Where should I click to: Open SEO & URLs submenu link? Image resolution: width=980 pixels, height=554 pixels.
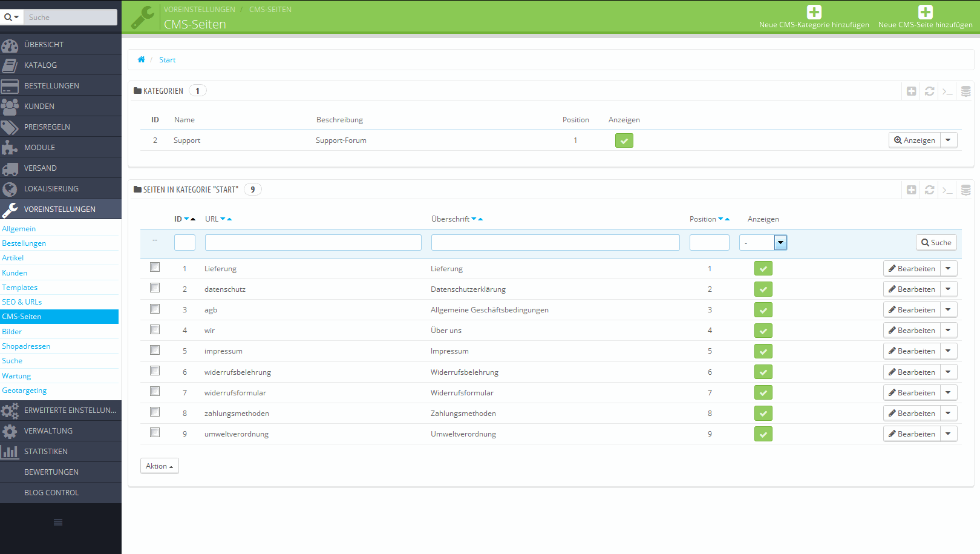[22, 302]
